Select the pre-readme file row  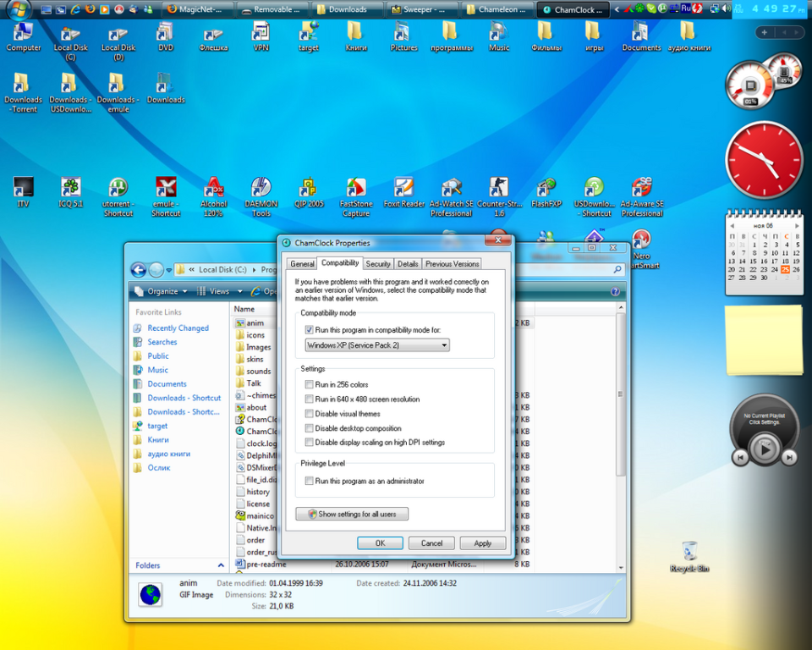click(x=382, y=564)
